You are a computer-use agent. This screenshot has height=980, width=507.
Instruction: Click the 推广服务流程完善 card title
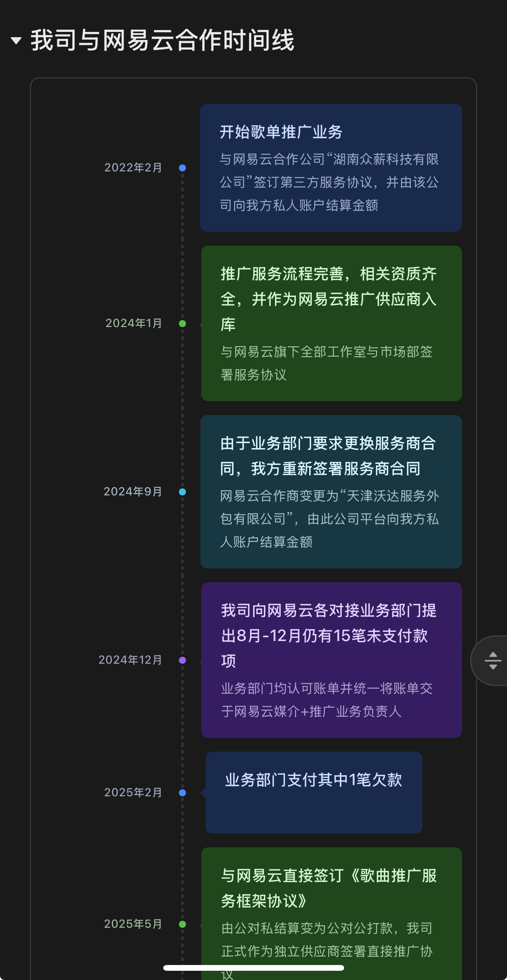coord(329,299)
